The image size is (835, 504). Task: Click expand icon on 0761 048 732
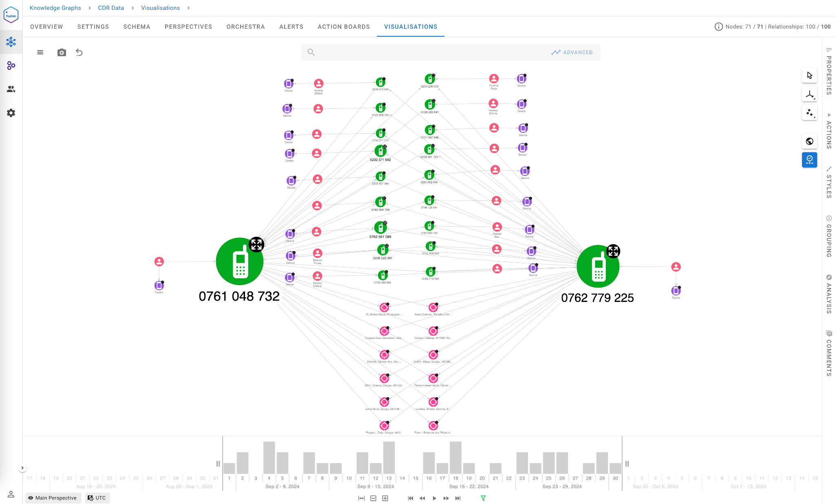click(256, 244)
